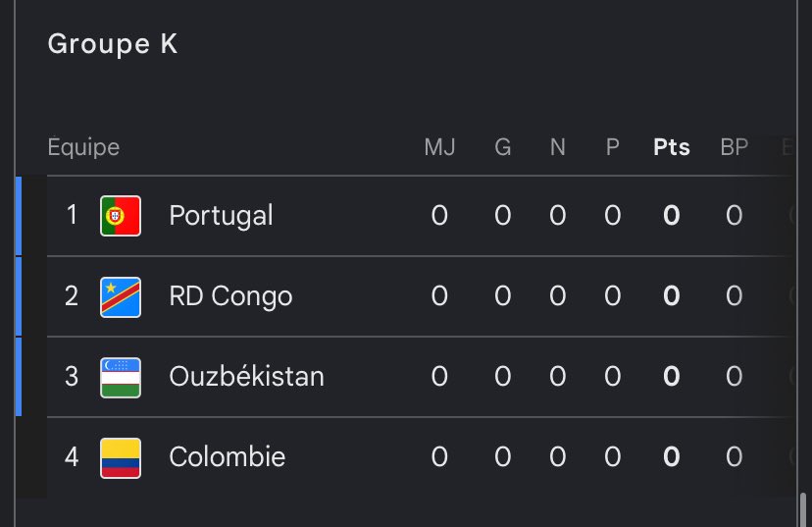
Task: Click the Ouzbékistan flag icon
Action: [121, 377]
